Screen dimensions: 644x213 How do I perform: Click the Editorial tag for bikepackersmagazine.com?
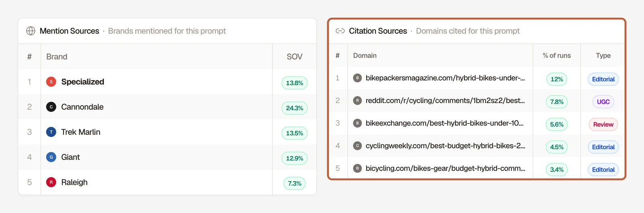tap(603, 79)
